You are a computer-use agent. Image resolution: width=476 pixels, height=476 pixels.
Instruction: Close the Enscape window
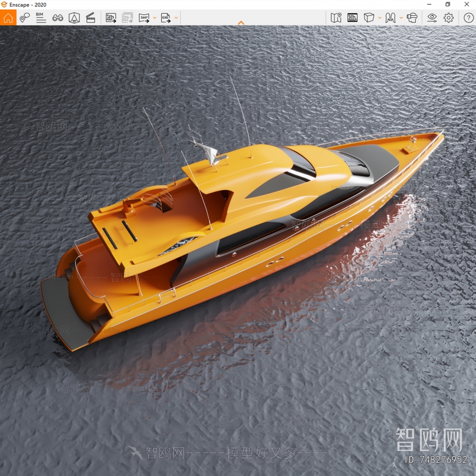click(466, 4)
